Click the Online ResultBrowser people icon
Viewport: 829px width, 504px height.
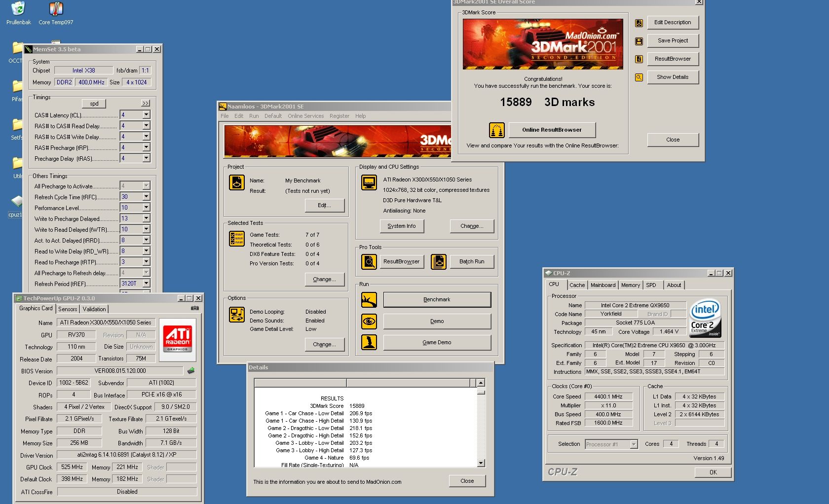497,130
